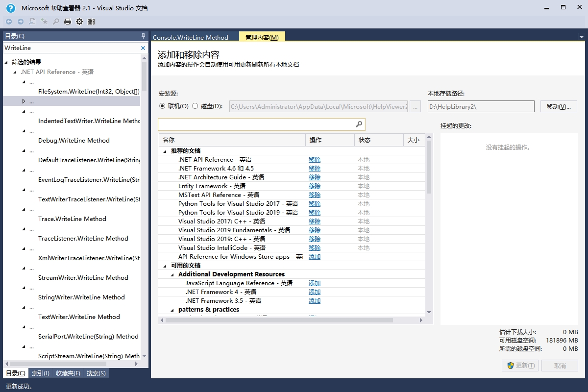This screenshot has height=392, width=588.
Task: Select TraceListener.WriteLine Method in tree
Action: [83, 239]
